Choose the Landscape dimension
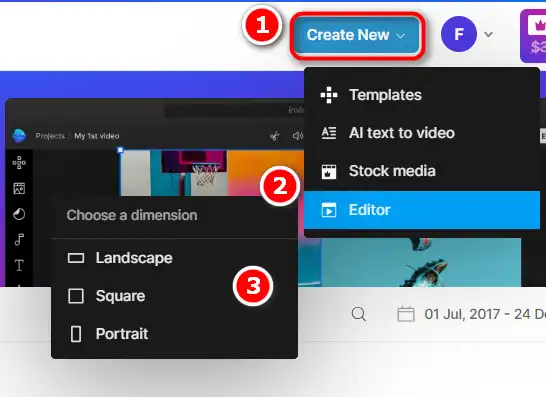The image size is (546, 397). 174,258
